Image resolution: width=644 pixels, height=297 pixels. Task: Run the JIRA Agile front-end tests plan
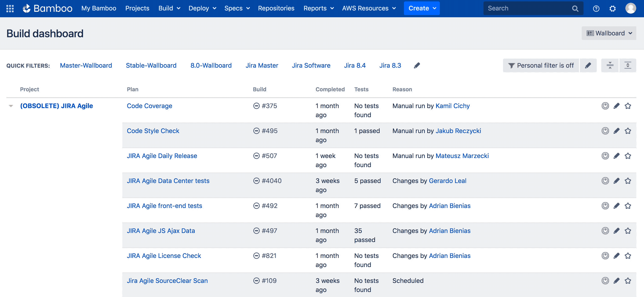(x=605, y=206)
